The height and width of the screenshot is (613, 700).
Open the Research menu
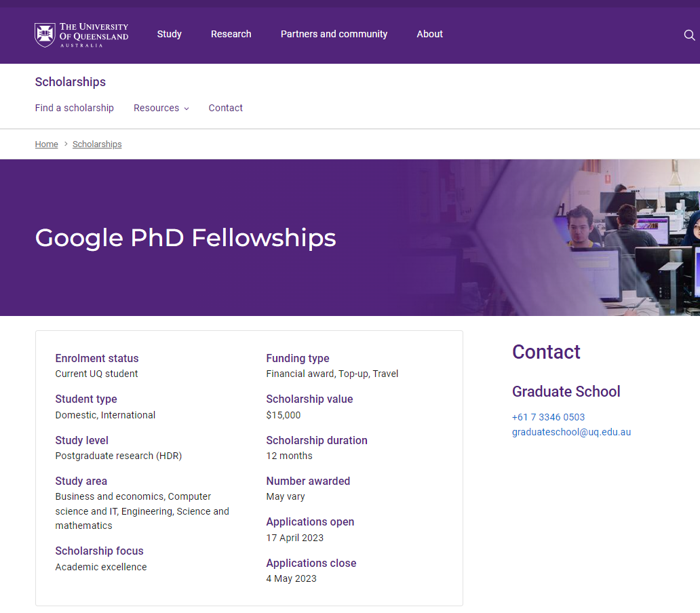point(231,34)
